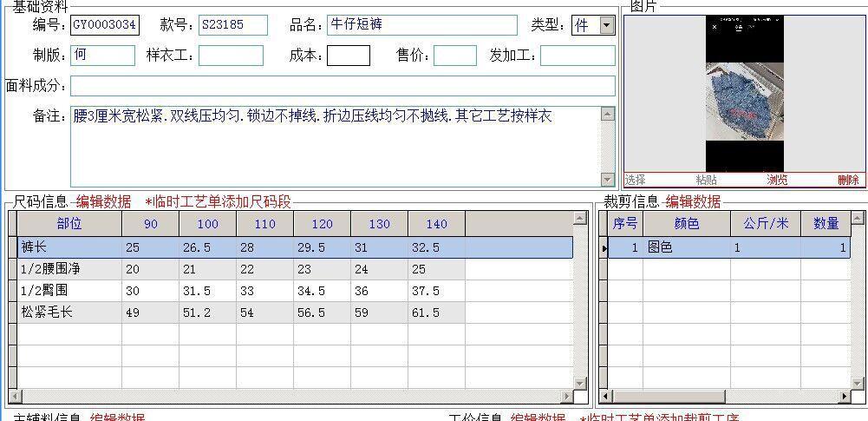The image size is (868, 421).
Task: Select the 裤长 row in size table
Action: (x=69, y=247)
